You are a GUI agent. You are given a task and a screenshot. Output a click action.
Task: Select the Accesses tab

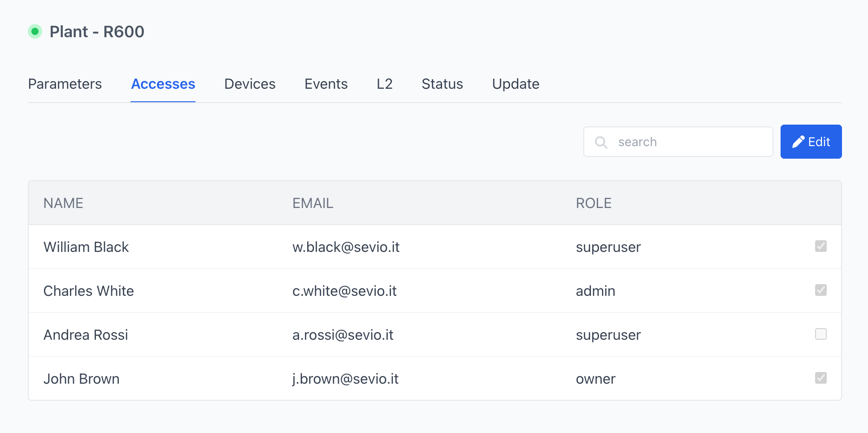click(163, 84)
